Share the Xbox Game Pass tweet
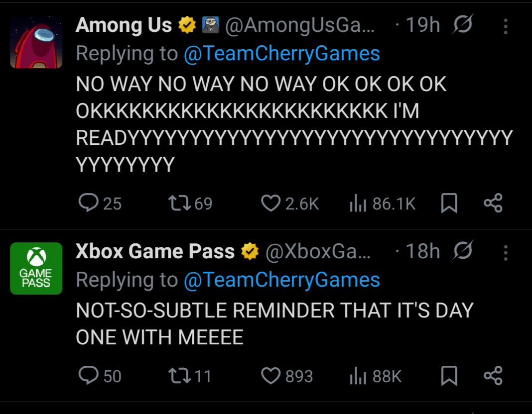This screenshot has height=414, width=532. pos(493,375)
